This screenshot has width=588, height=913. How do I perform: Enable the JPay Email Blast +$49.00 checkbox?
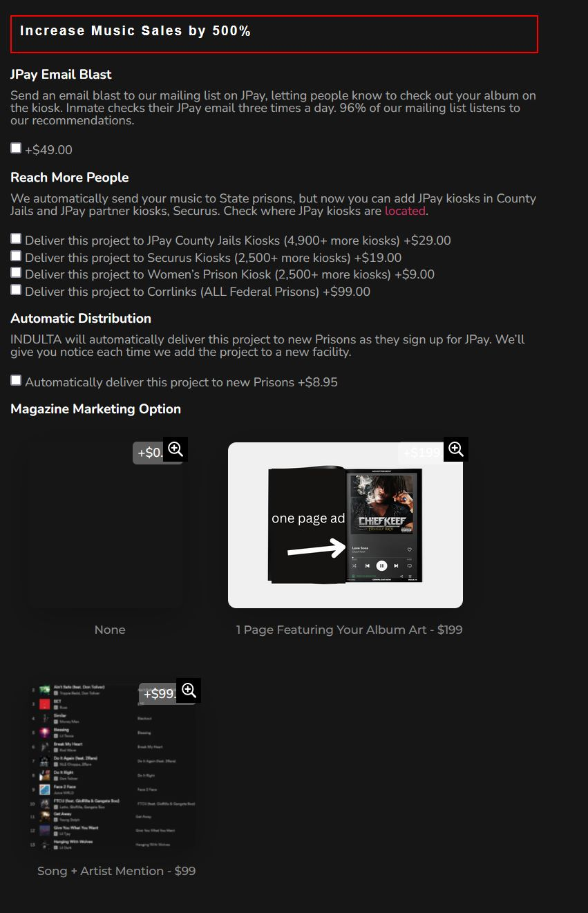point(16,148)
